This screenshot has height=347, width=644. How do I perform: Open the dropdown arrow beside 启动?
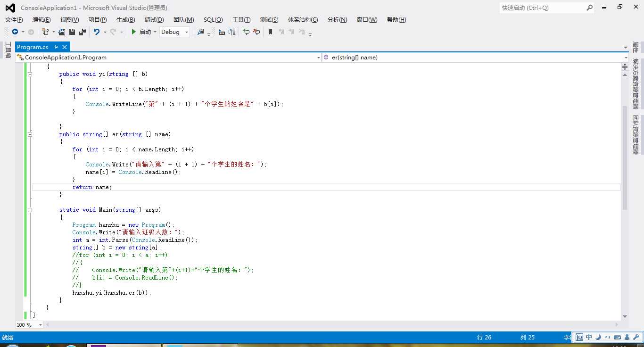[155, 32]
